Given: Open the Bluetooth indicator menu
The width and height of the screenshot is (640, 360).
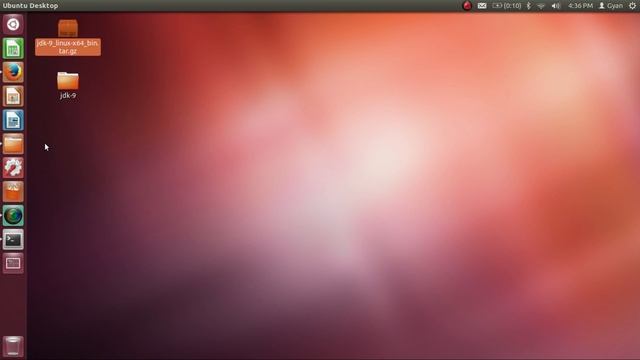Looking at the screenshot, I should pyautogui.click(x=529, y=6).
